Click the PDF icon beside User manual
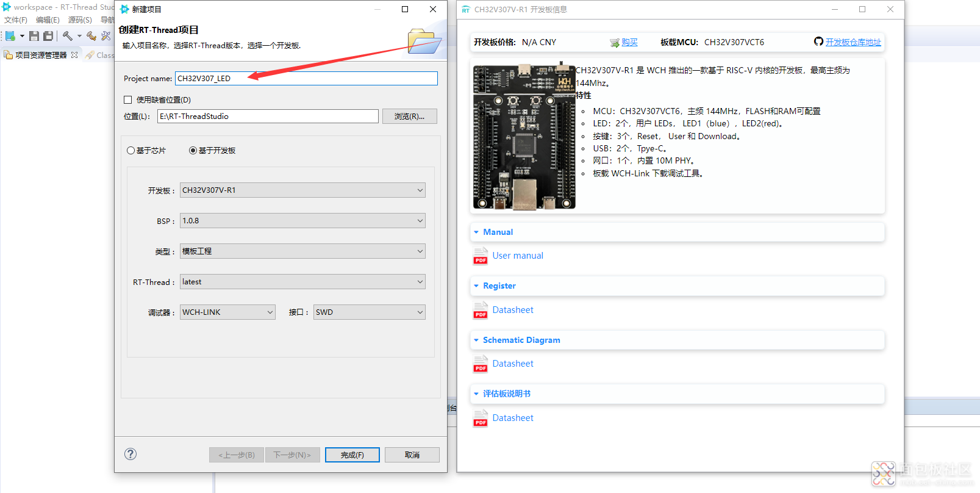The image size is (980, 493). 481,256
